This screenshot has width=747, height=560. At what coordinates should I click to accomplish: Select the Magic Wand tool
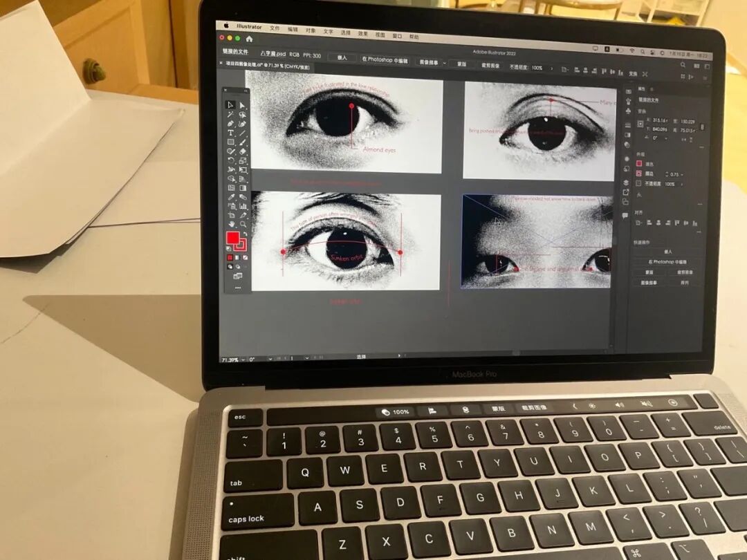coord(230,114)
